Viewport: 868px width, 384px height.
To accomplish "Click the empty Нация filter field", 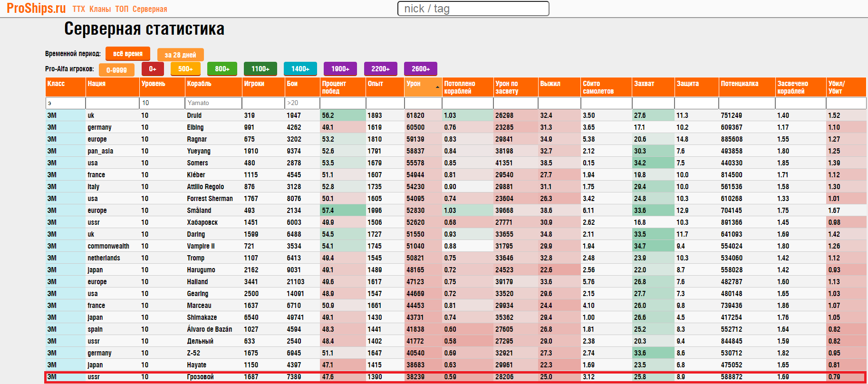I will pos(112,103).
